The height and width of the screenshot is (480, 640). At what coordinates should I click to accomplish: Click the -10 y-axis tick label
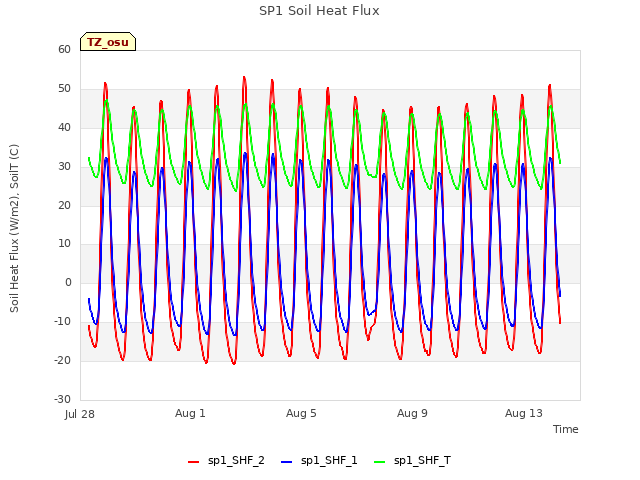coord(62,322)
